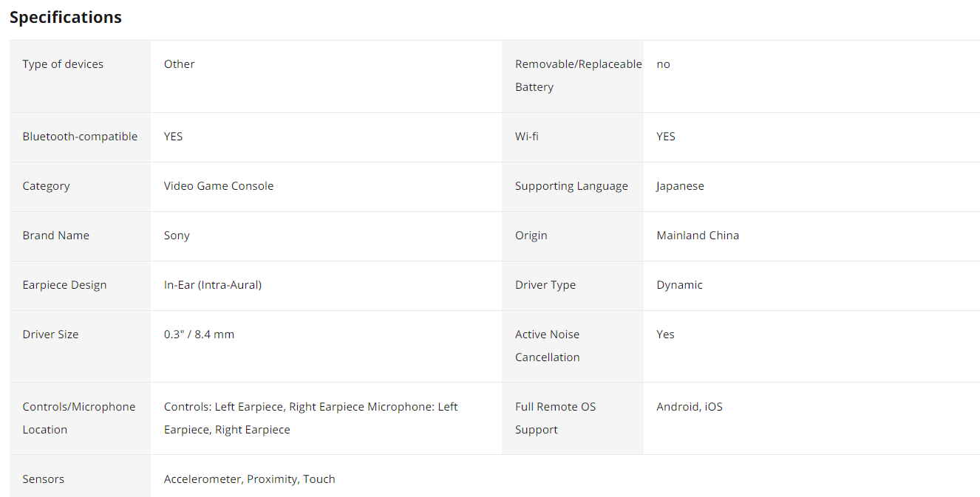The width and height of the screenshot is (980, 497).
Task: Click the 'Sensors' row label
Action: pos(44,479)
